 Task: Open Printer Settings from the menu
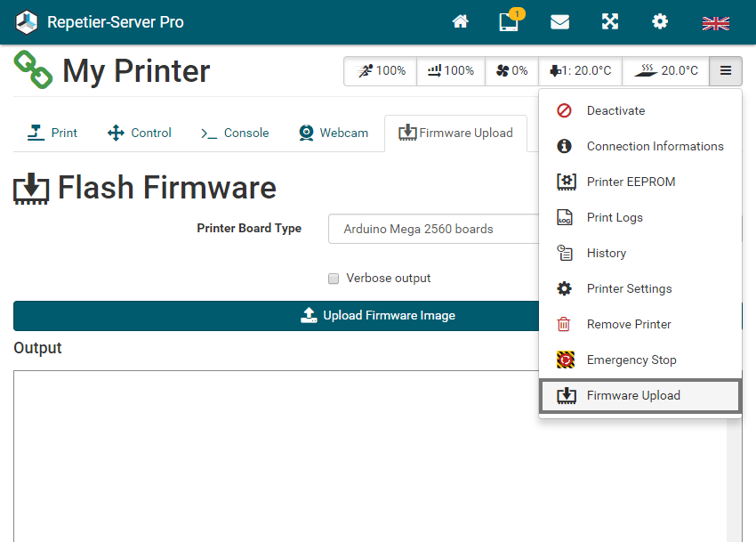[640, 288]
